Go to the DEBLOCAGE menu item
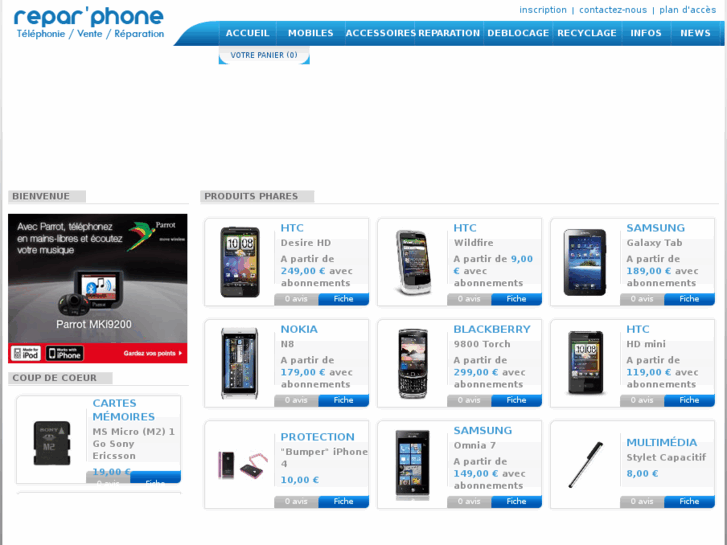 pos(518,33)
